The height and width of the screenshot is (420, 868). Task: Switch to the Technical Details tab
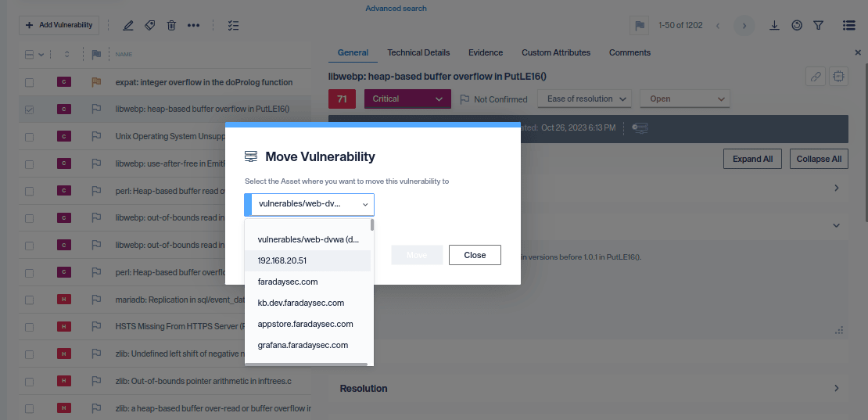click(x=418, y=52)
